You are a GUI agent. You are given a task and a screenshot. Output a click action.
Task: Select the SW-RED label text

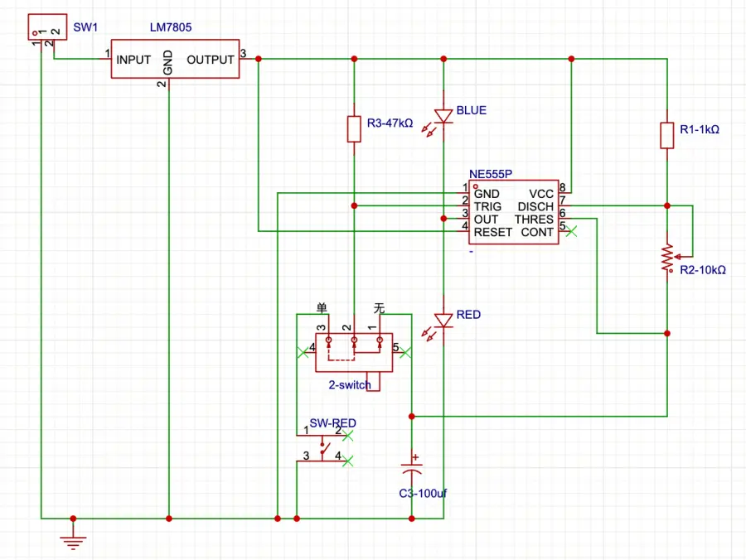(x=332, y=423)
